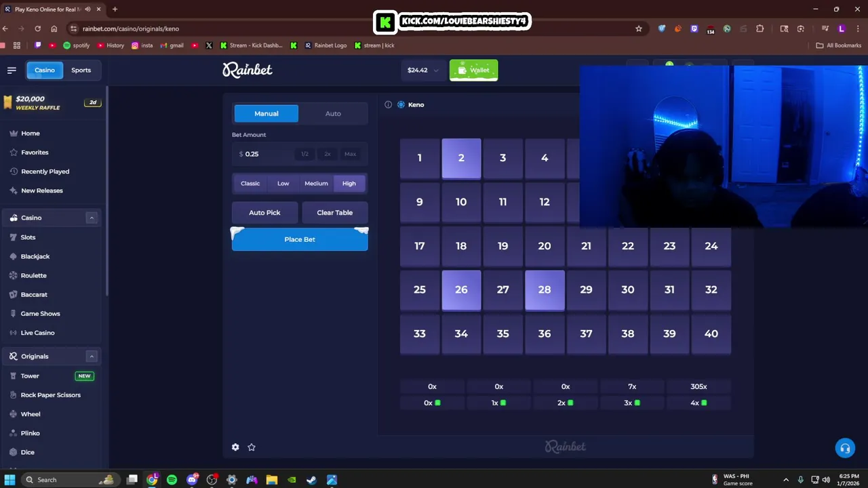Switch to Sports tab
Image resolution: width=868 pixels, height=488 pixels.
point(81,70)
